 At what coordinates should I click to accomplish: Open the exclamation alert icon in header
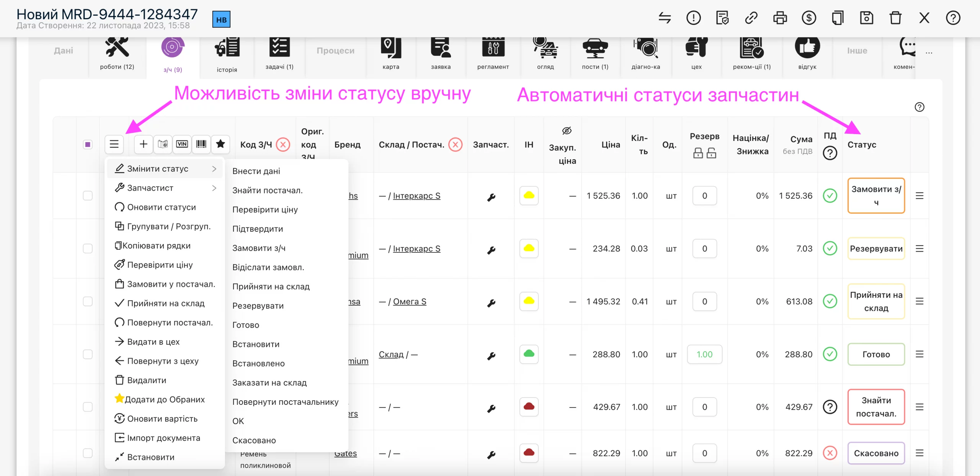point(693,18)
